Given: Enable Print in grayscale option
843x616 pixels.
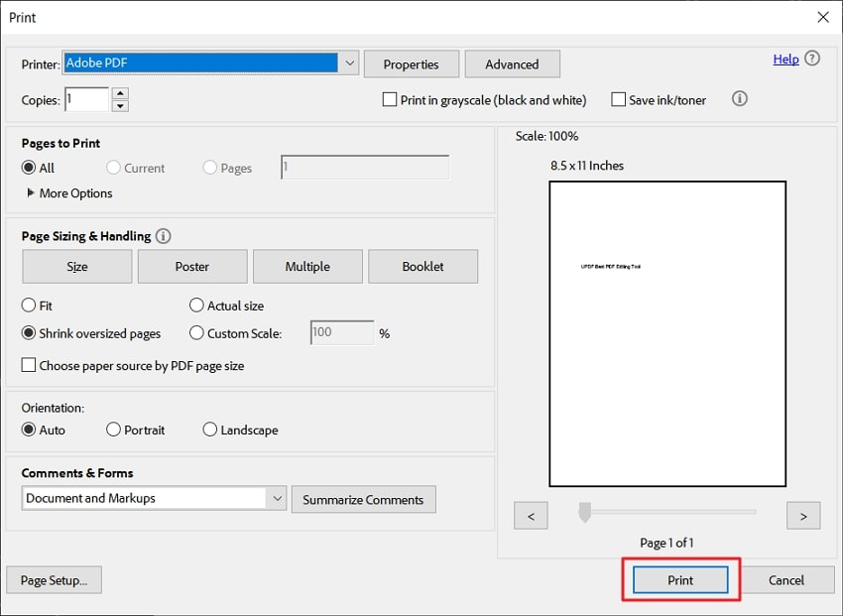Looking at the screenshot, I should [390, 99].
